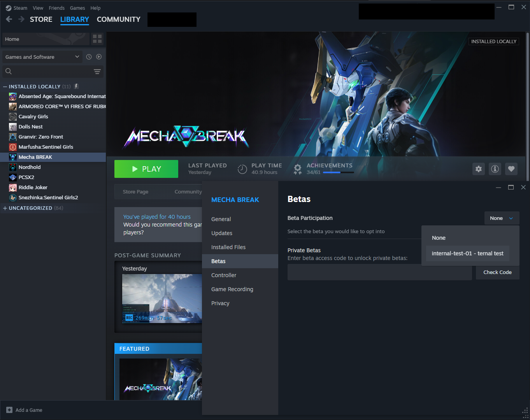Open Game Recording properties section

point(240,289)
